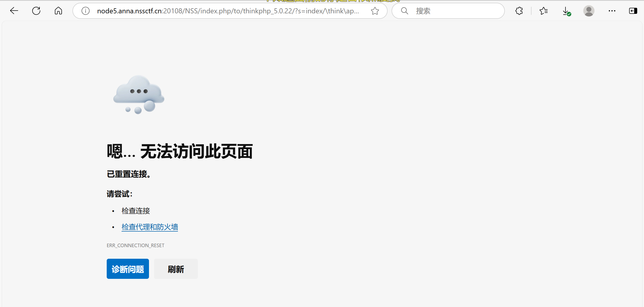Click the magnifier search icon
Screen dimensions: 644x307
[404, 11]
